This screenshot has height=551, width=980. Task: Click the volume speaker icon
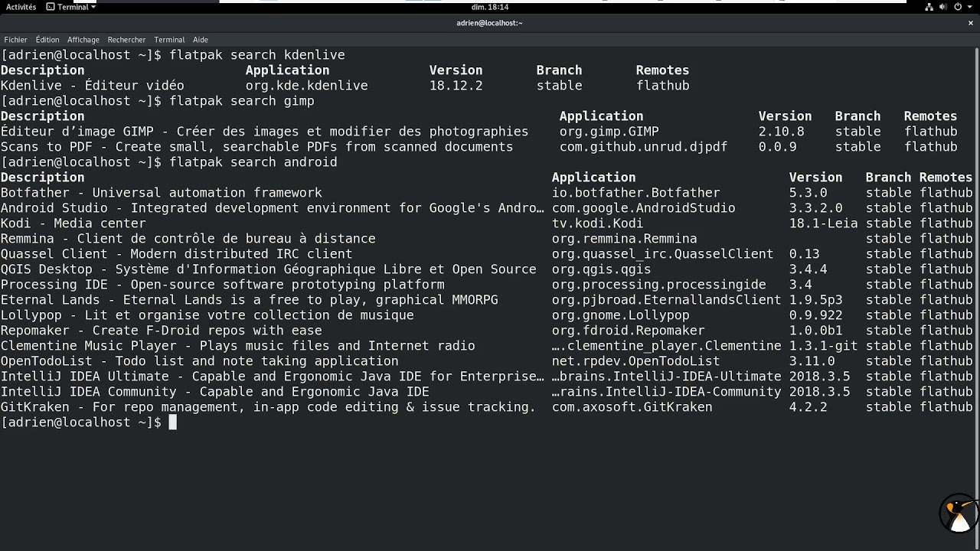(x=944, y=7)
